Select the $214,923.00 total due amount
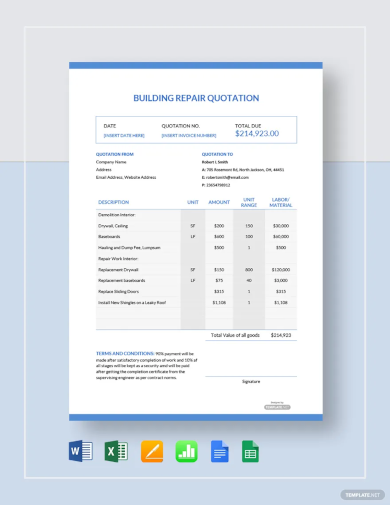The image size is (390, 505). pos(257,133)
